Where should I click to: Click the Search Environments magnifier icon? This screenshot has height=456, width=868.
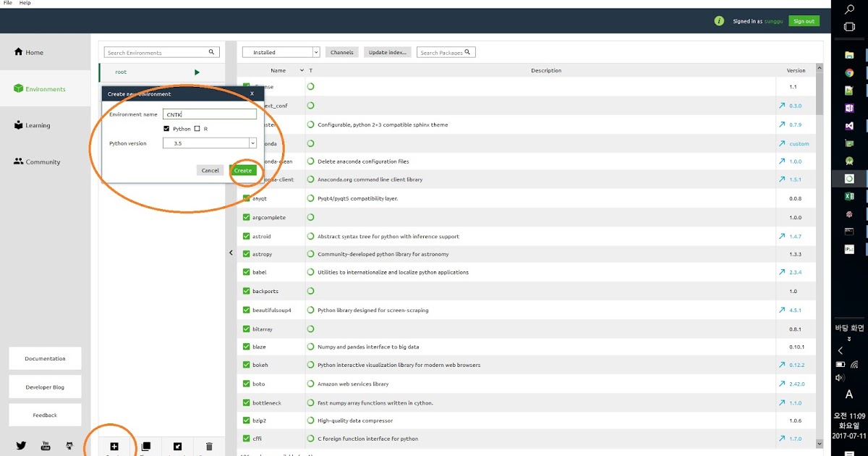212,52
